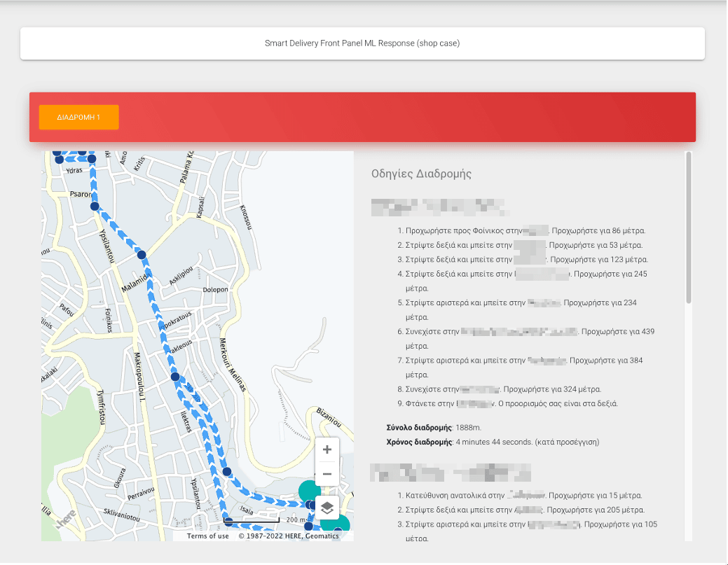Click the Smart Delivery Front Panel title card

[x=362, y=43]
